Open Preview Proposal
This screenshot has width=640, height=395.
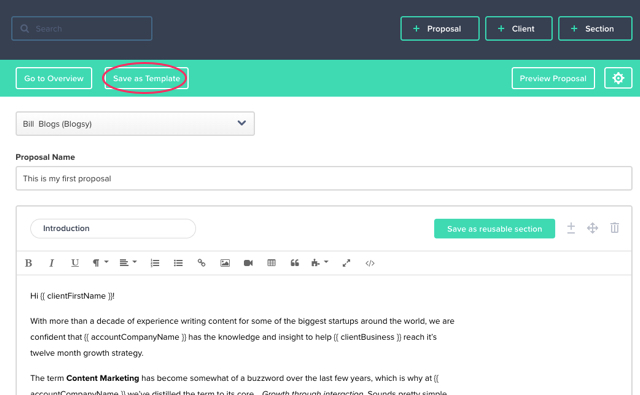coord(553,78)
